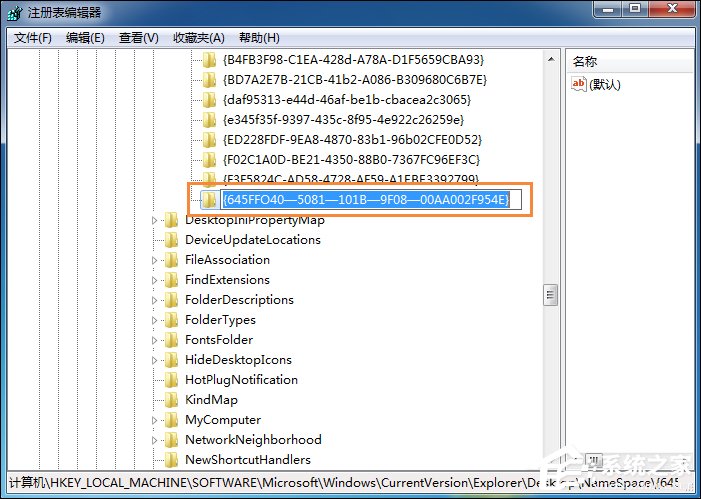Select folder icon of {e345f35f-9397-435c-8f95-4e922c26259e}
The image size is (701, 499).
pos(209,119)
